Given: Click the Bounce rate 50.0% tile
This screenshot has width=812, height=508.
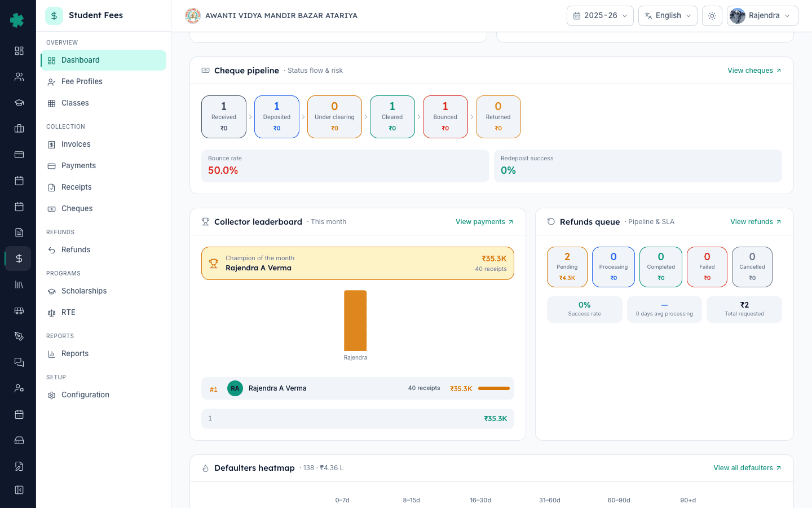Looking at the screenshot, I should pyautogui.click(x=345, y=166).
